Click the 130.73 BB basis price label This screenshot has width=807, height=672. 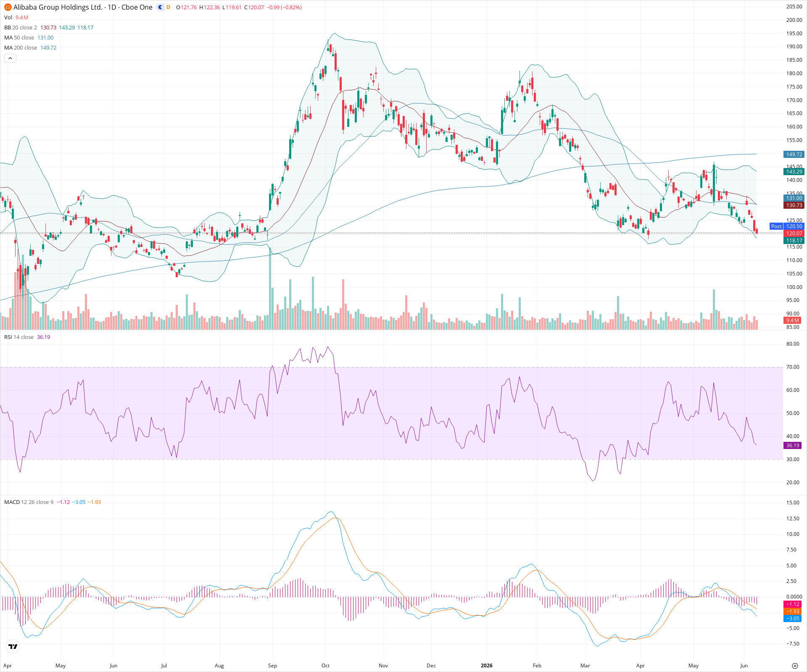[x=794, y=205]
